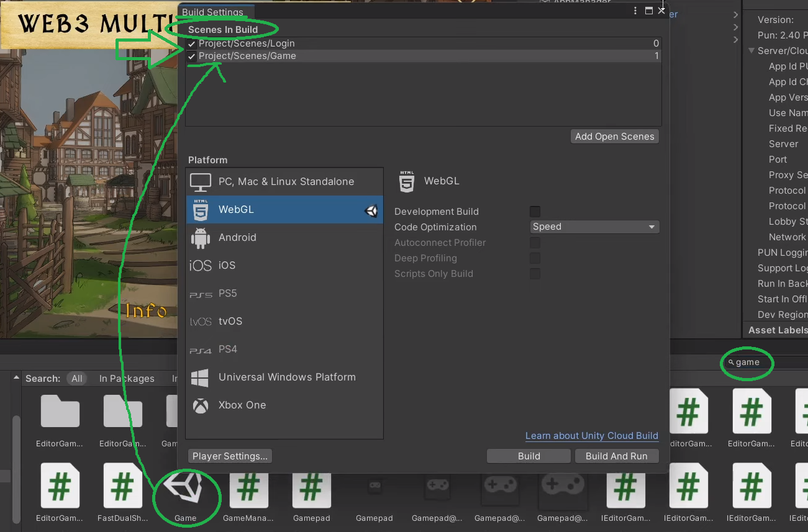
Task: Enable the Development Build checkbox
Action: (x=535, y=212)
